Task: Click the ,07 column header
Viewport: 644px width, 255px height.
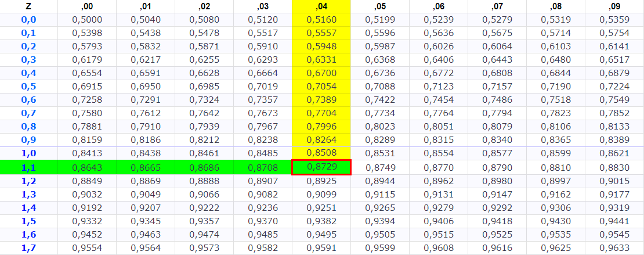Action: [x=497, y=7]
